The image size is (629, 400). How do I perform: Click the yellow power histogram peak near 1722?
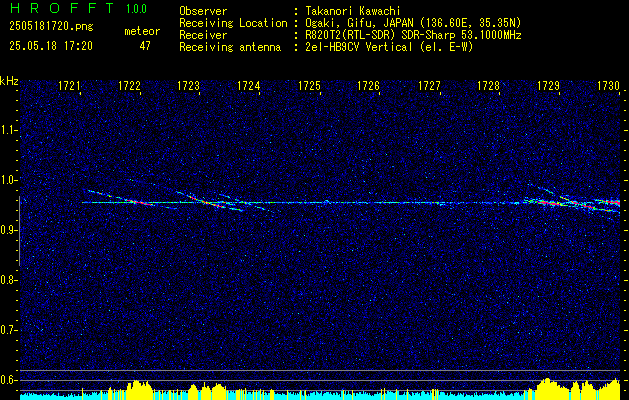138,389
